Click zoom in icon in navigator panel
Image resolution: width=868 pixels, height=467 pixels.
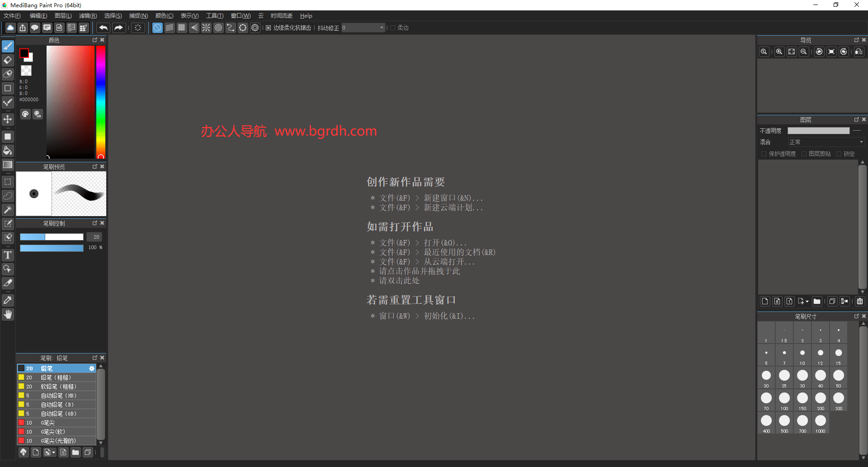pos(779,52)
